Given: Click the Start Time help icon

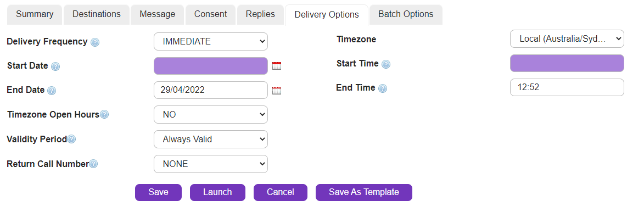Looking at the screenshot, I should [x=385, y=64].
